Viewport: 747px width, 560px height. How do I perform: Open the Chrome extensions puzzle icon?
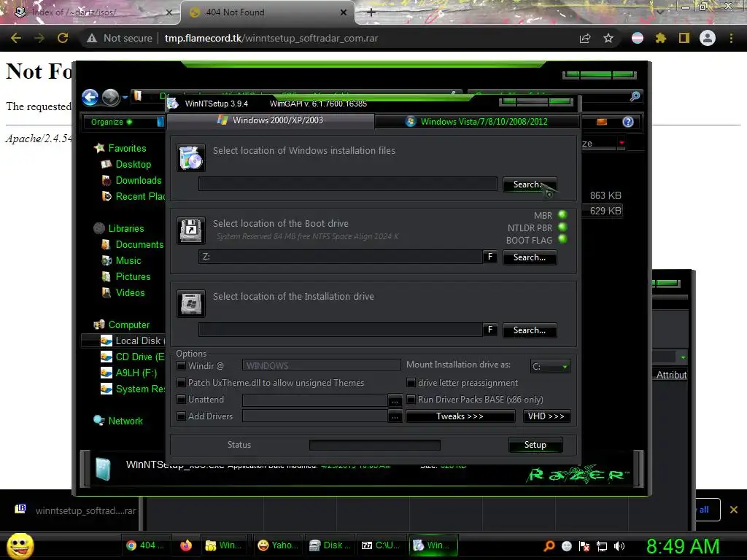[x=660, y=38]
